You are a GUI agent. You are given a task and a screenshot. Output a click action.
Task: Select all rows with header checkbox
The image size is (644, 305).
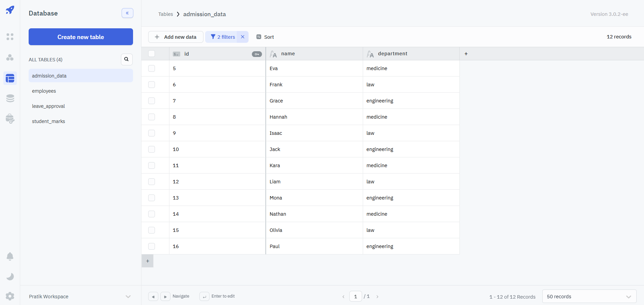click(152, 54)
